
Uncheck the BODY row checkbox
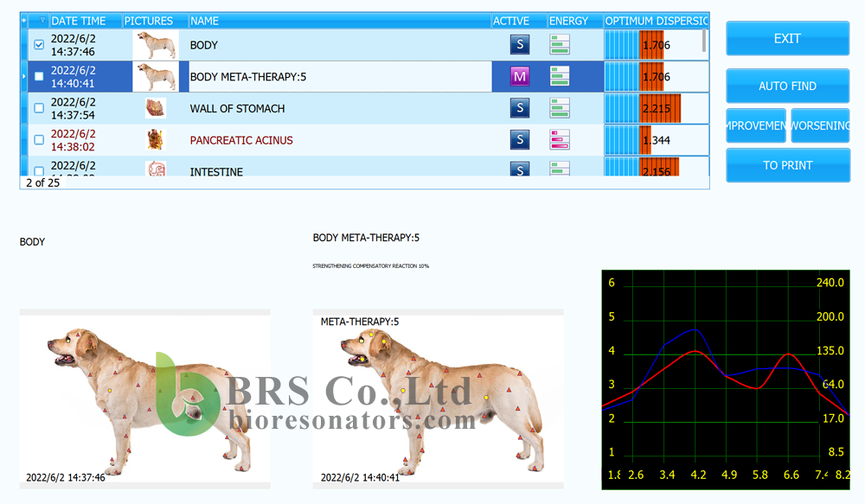click(39, 45)
